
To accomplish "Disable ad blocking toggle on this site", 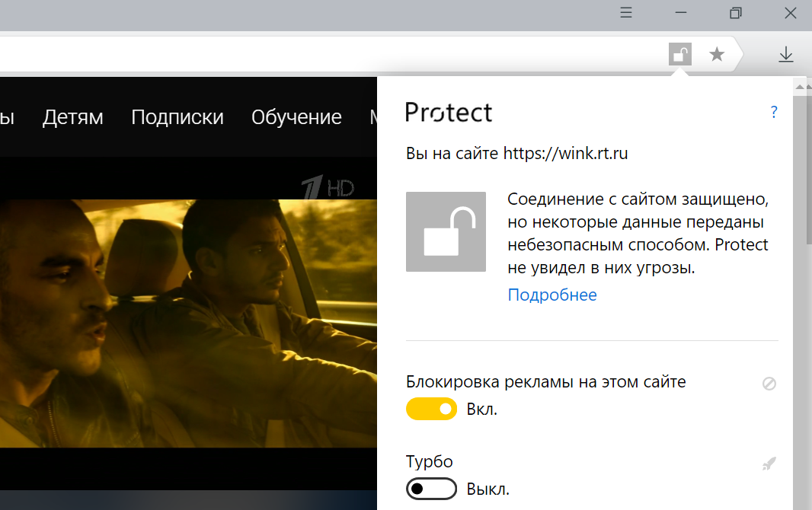I will click(x=431, y=409).
